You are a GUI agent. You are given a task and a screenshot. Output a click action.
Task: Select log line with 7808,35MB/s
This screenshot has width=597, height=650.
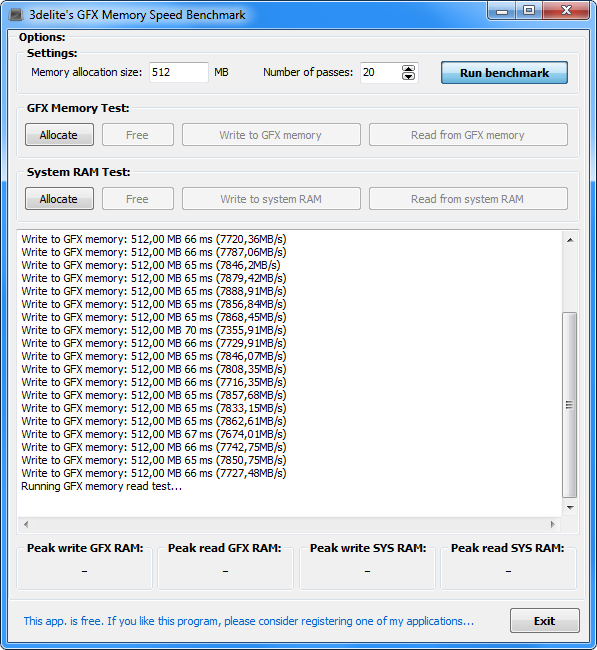[x=154, y=369]
